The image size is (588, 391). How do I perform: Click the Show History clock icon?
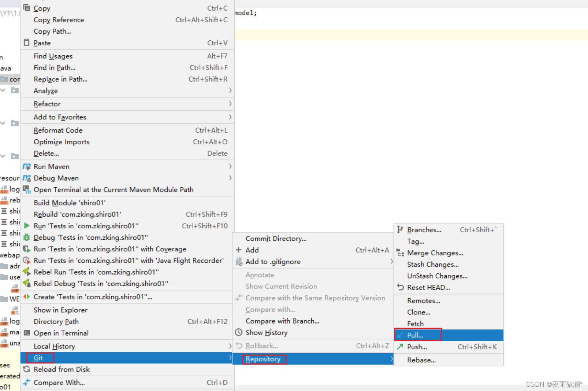[239, 332]
